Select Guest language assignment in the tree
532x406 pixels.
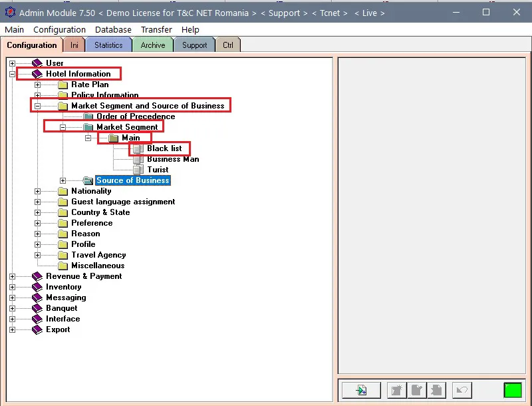click(x=123, y=202)
